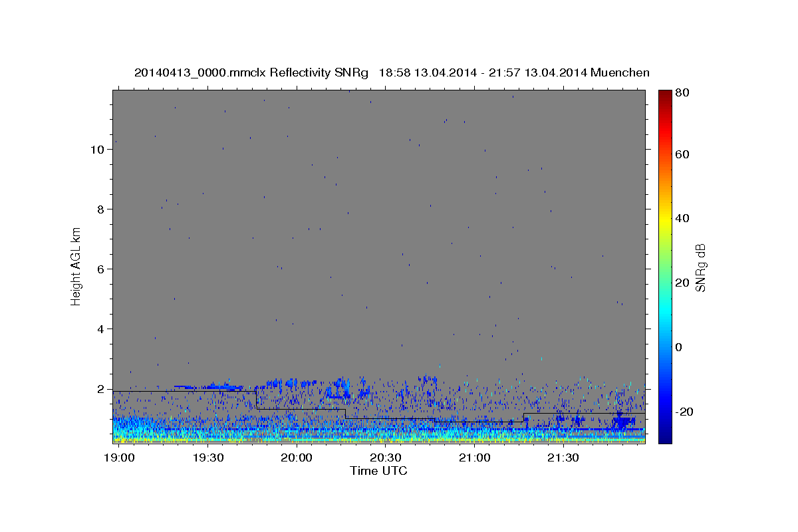
Task: Click the colorbar value label 80
Action: (x=682, y=93)
